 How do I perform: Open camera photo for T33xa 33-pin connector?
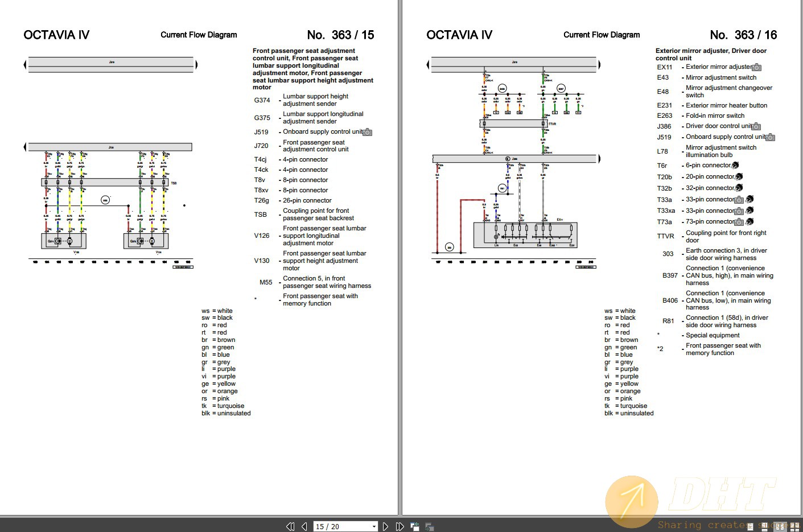pos(739,211)
